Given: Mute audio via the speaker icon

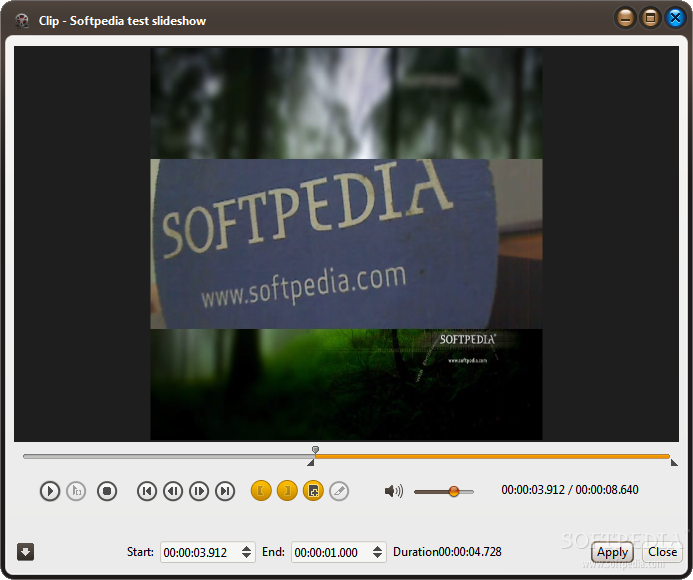Looking at the screenshot, I should click(393, 491).
